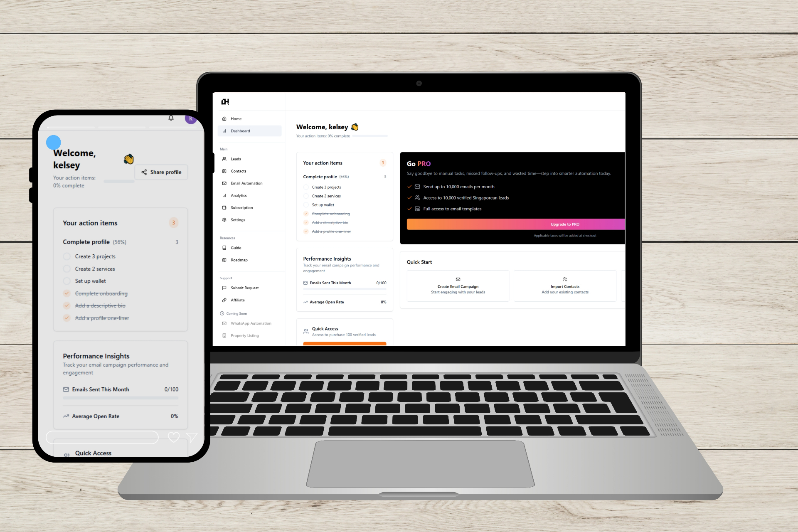
Task: Click Create Email Campaign quick start button
Action: point(457,286)
